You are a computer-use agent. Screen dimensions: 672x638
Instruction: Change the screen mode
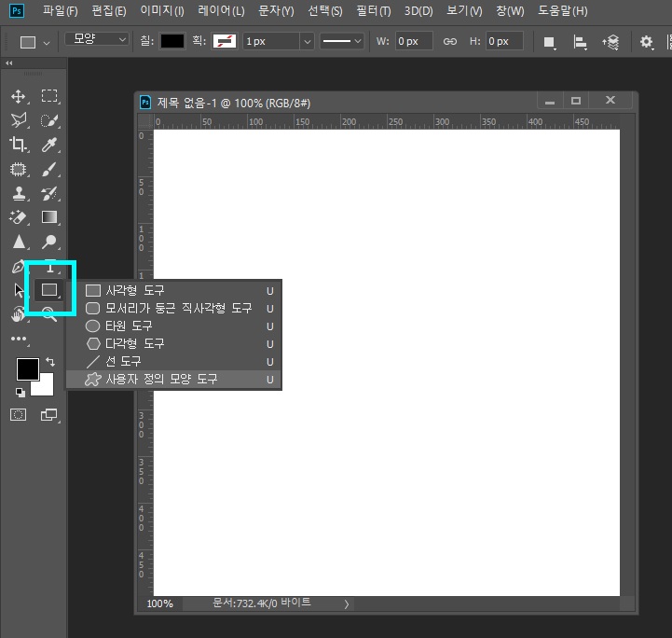pyautogui.click(x=49, y=415)
